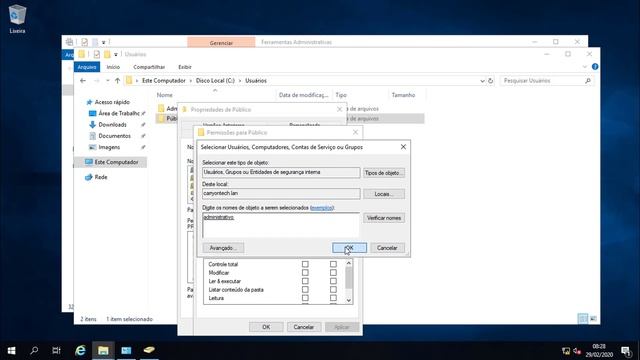The height and width of the screenshot is (360, 640).
Task: Cancel the Selecionar Usuários dialog
Action: coord(387,248)
